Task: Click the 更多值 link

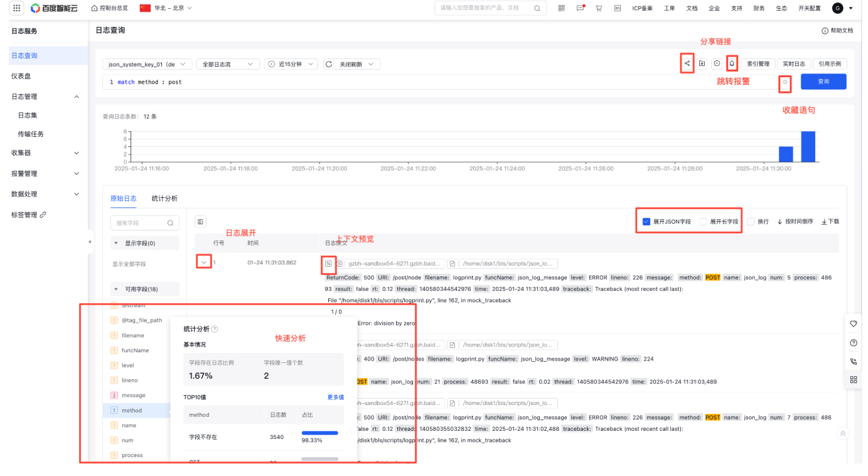Action: 335,397
